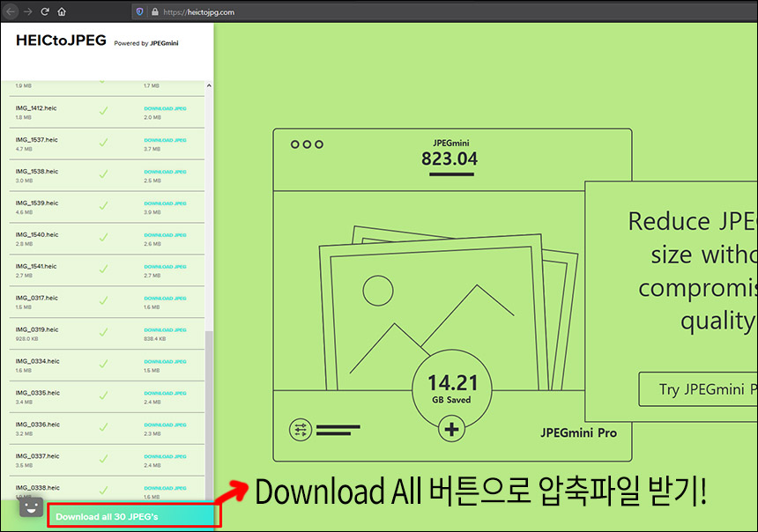Click the HEICtoJPEG logo

click(x=61, y=41)
